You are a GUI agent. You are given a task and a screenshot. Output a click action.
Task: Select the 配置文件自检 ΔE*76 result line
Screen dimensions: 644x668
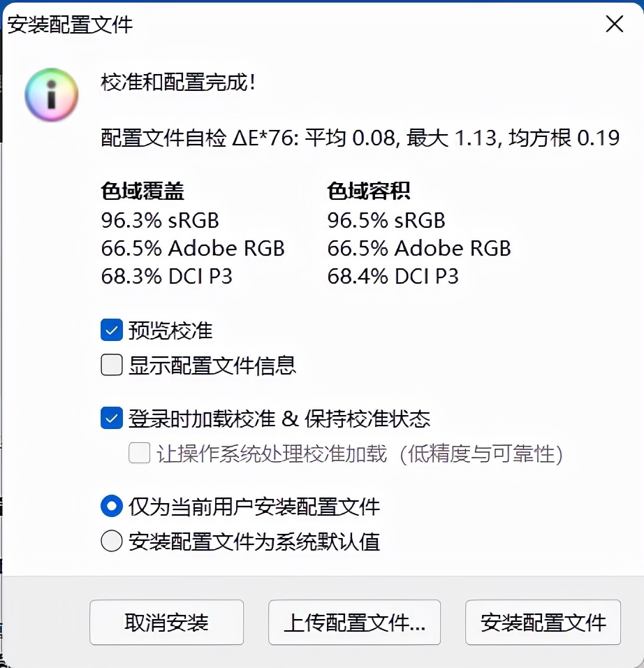[360, 138]
